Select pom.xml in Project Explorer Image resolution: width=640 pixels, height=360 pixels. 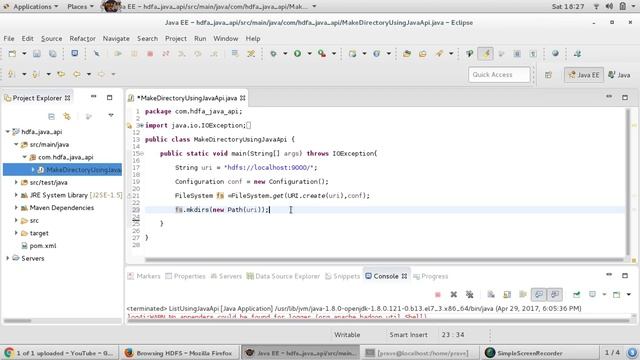[x=39, y=246]
